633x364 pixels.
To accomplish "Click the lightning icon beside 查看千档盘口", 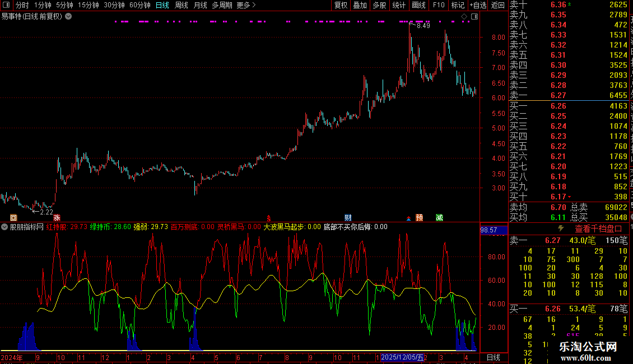I will (561, 228).
